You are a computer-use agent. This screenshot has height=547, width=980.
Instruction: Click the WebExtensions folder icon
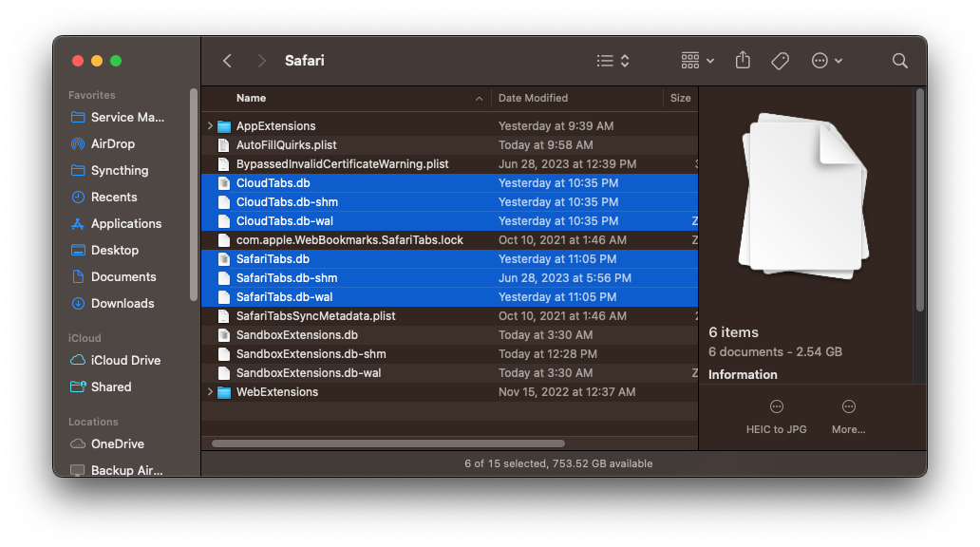point(224,392)
